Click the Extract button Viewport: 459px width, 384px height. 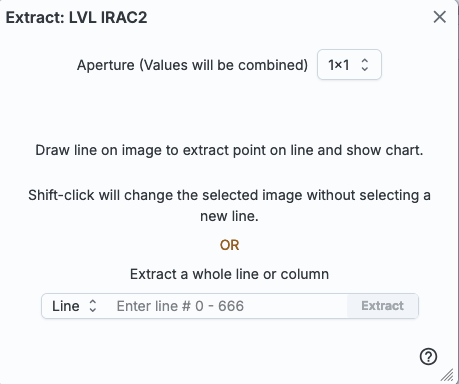click(x=382, y=306)
